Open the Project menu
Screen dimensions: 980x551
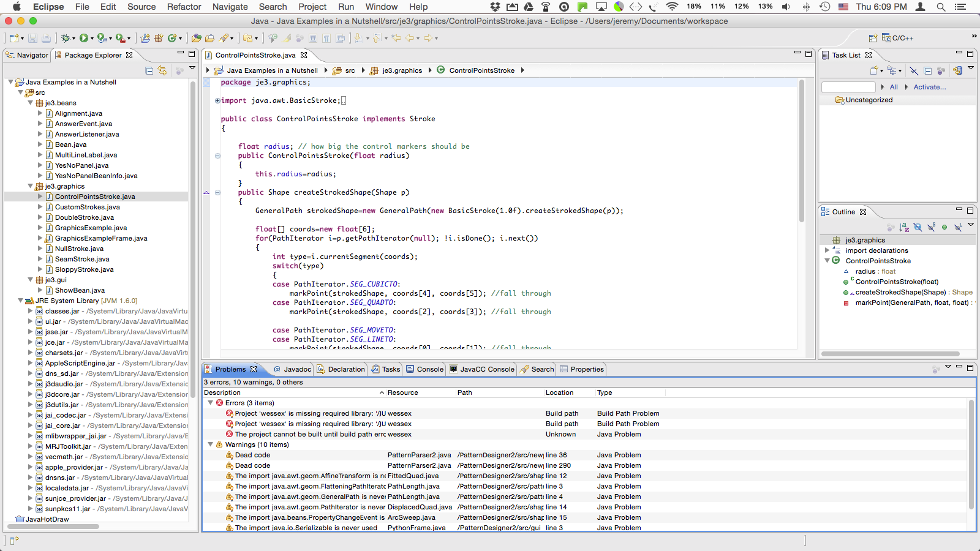(312, 7)
